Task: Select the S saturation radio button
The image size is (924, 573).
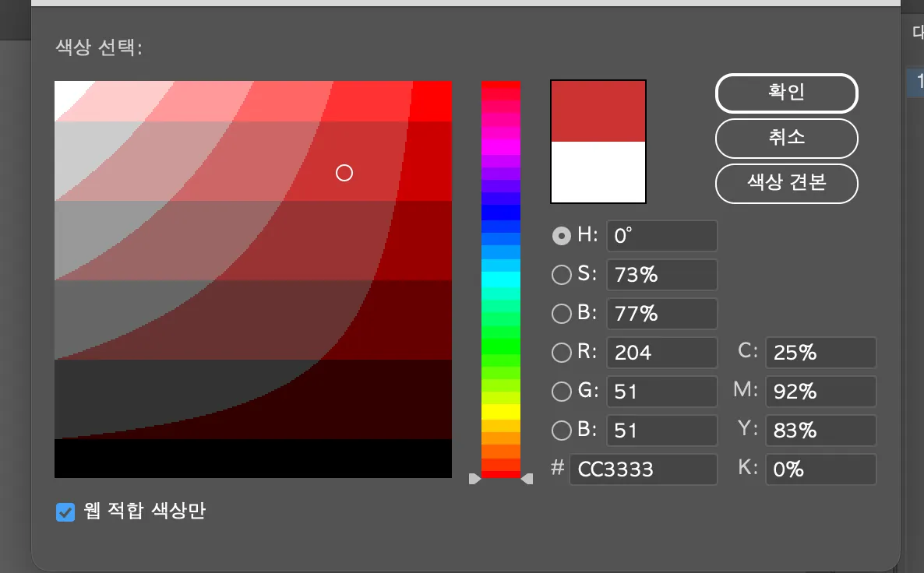Action: (561, 275)
